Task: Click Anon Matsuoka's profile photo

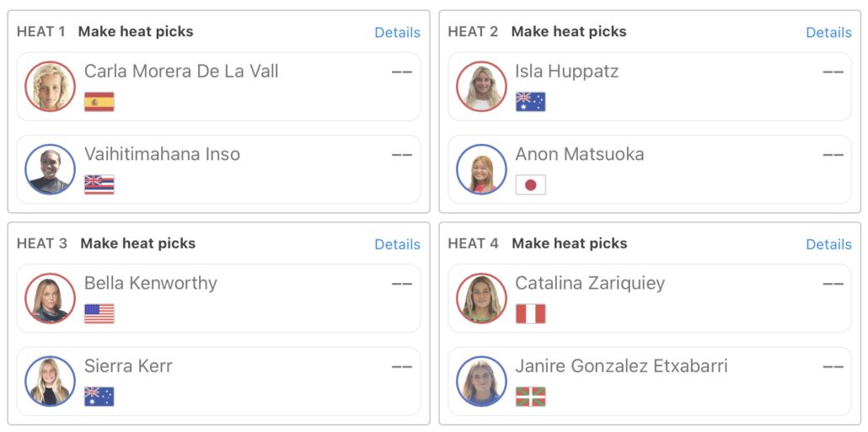Action: point(481,169)
